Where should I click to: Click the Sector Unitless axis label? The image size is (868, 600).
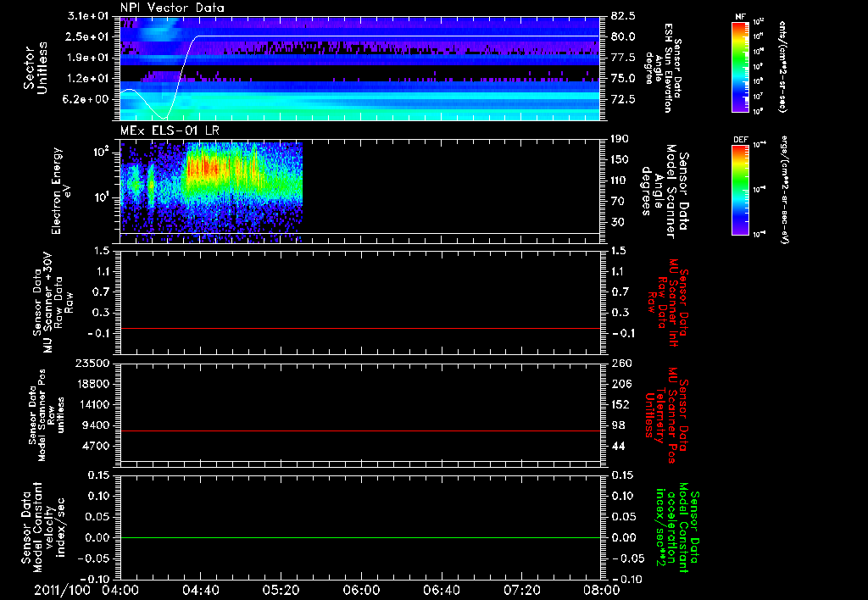click(36, 68)
